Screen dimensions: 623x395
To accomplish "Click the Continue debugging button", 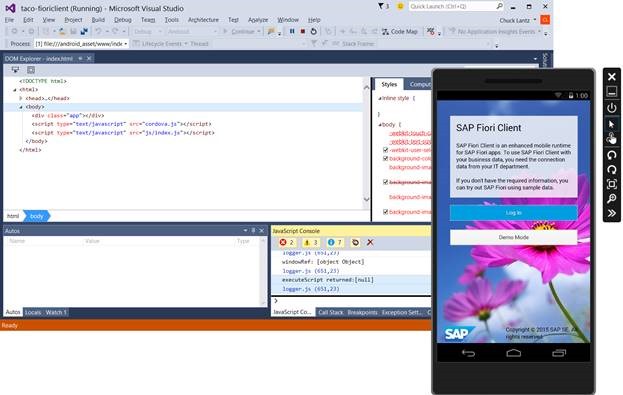I will [239, 31].
